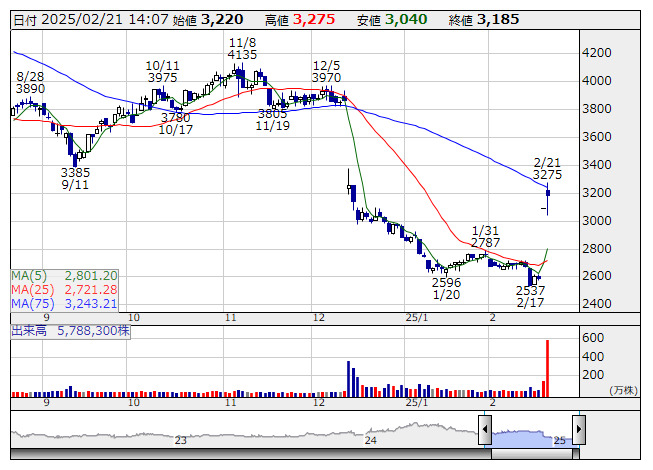Image resolution: width=653 pixels, height=470 pixels.
Task: Click the 日付 2025/02/21 14:07 timestamp
Action: point(91,20)
